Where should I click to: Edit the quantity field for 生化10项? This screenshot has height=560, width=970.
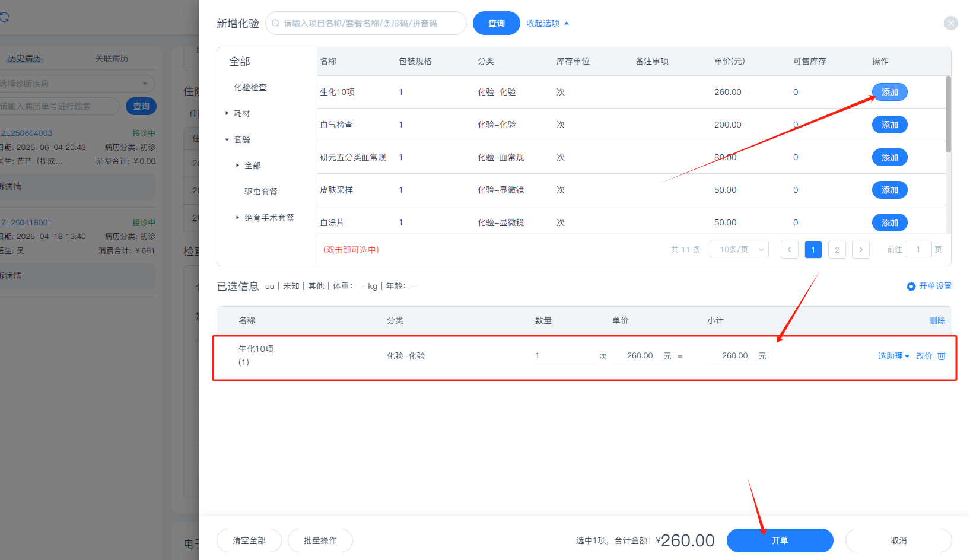[x=564, y=356]
